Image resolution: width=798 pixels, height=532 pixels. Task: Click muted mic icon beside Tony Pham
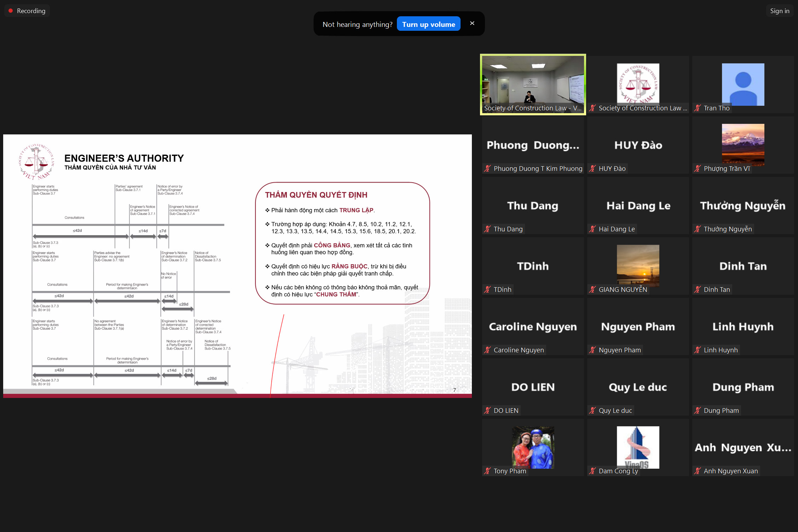click(487, 471)
